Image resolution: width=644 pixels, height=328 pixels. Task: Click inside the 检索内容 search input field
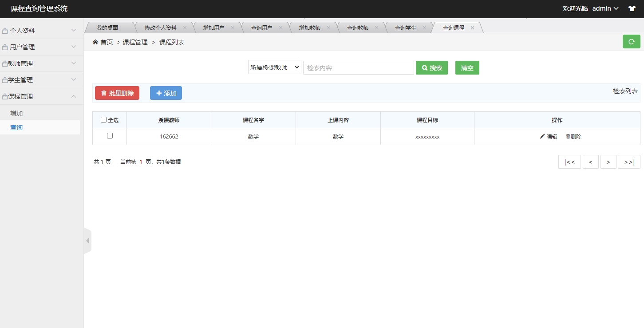point(358,67)
